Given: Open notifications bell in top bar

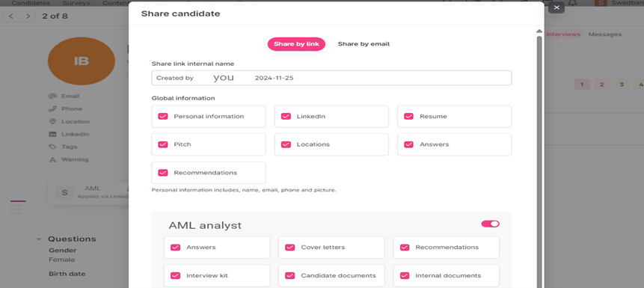Looking at the screenshot, I should click(573, 3).
